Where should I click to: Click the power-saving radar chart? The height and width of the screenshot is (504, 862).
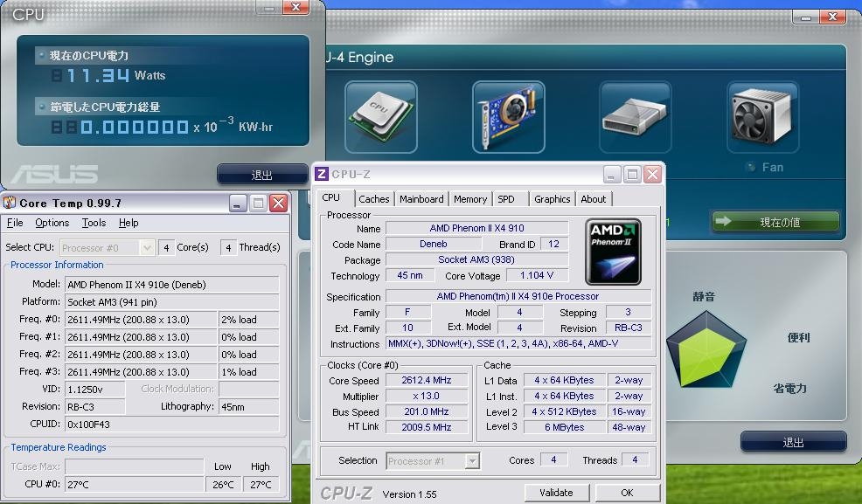pos(705,353)
